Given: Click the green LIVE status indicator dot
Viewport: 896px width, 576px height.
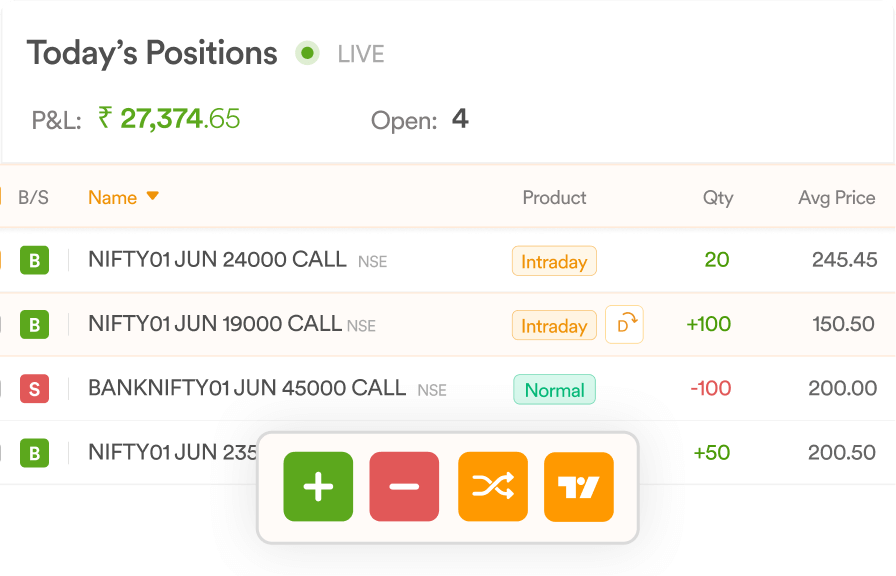Looking at the screenshot, I should point(307,53).
